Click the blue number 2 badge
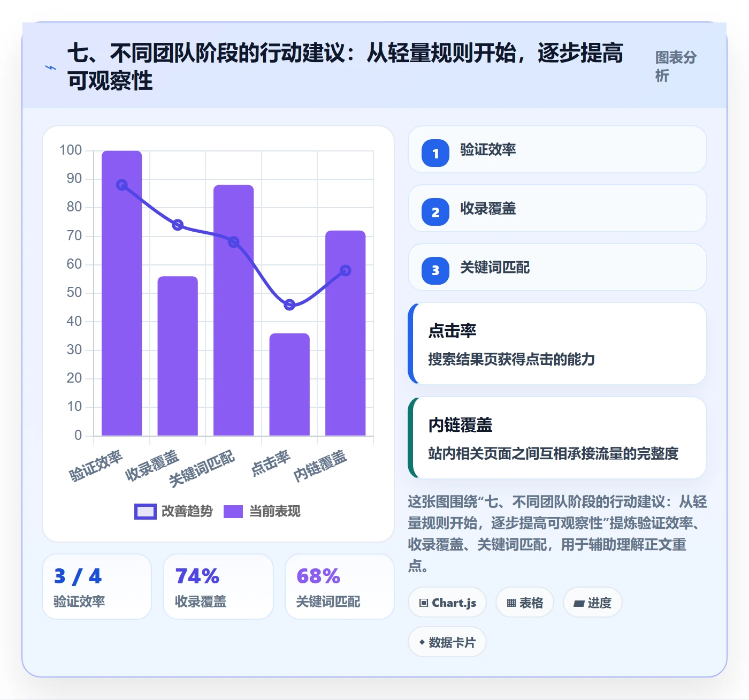This screenshot has height=700, width=749. (435, 212)
